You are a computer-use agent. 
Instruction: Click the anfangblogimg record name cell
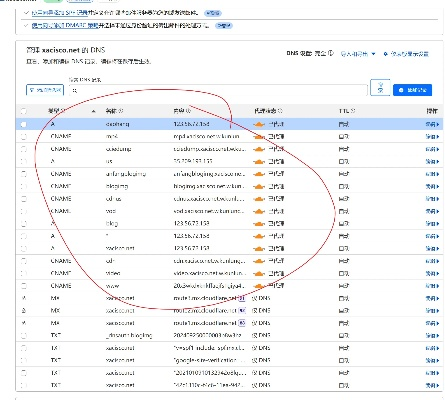click(126, 174)
